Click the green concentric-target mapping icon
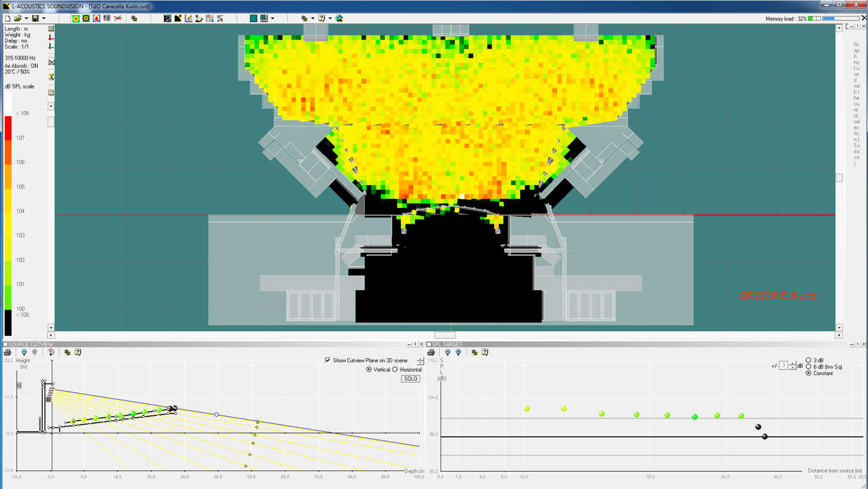Viewport: 868px width, 489px height. tap(86, 19)
